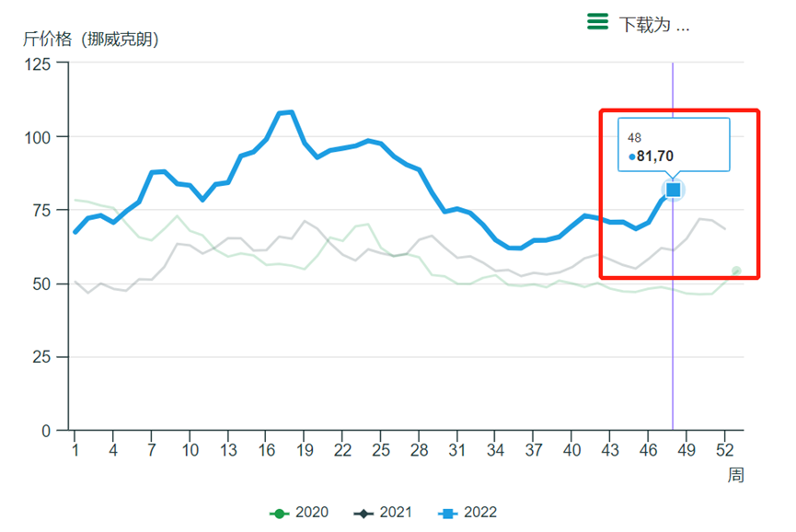Click the x-axis week label 4

pos(112,450)
